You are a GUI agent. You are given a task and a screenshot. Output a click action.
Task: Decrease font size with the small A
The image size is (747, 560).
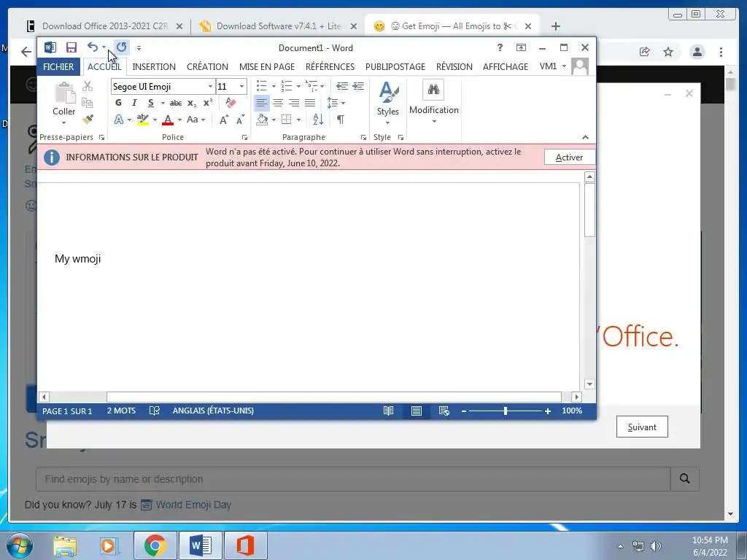click(x=240, y=120)
